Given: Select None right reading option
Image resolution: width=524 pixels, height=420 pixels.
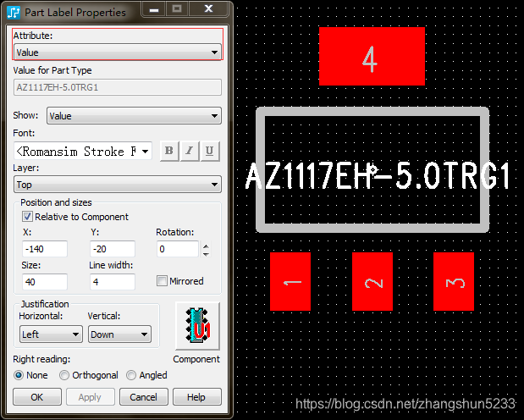Looking at the screenshot, I should tap(19, 375).
